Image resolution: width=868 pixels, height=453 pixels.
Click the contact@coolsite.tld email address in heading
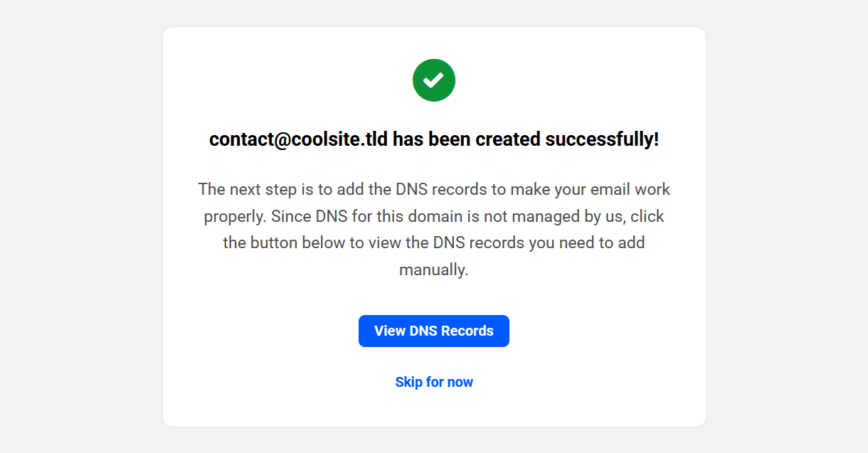[298, 139]
